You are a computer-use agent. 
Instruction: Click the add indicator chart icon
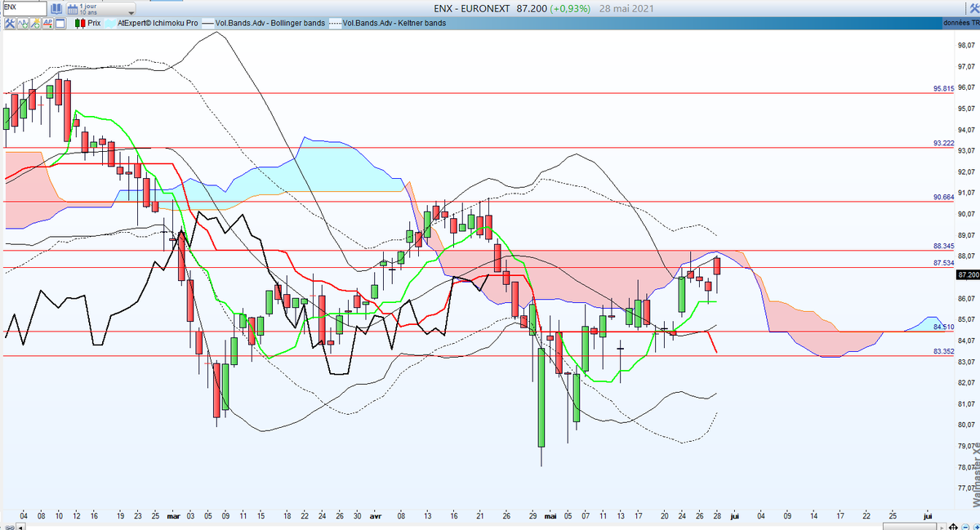[x=23, y=23]
